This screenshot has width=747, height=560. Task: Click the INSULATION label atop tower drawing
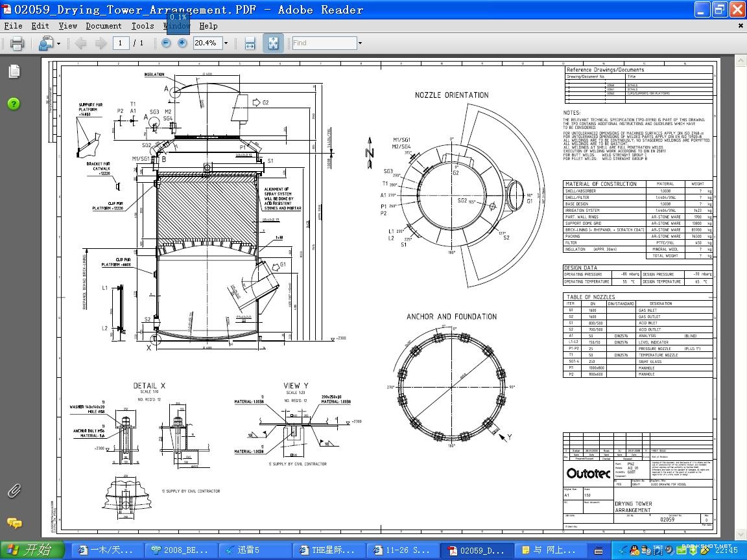154,75
